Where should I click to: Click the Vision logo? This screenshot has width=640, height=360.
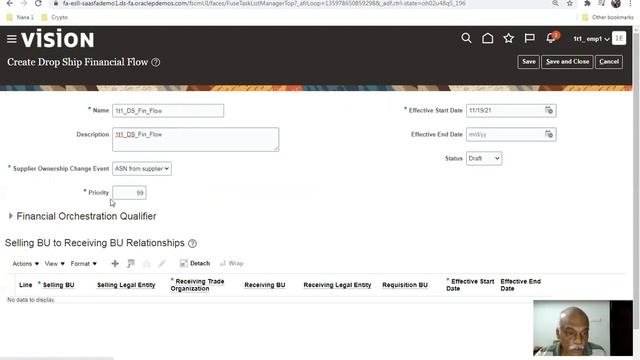[58, 39]
